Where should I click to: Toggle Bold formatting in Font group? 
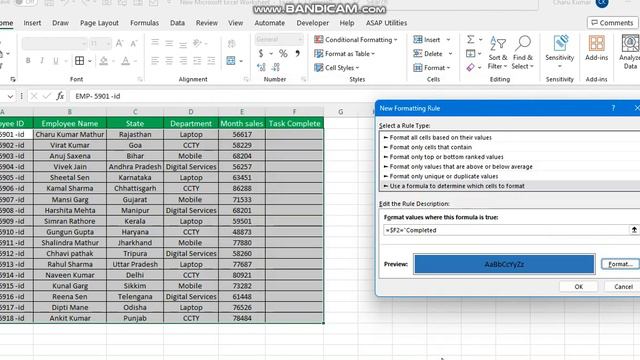[x=28, y=61]
